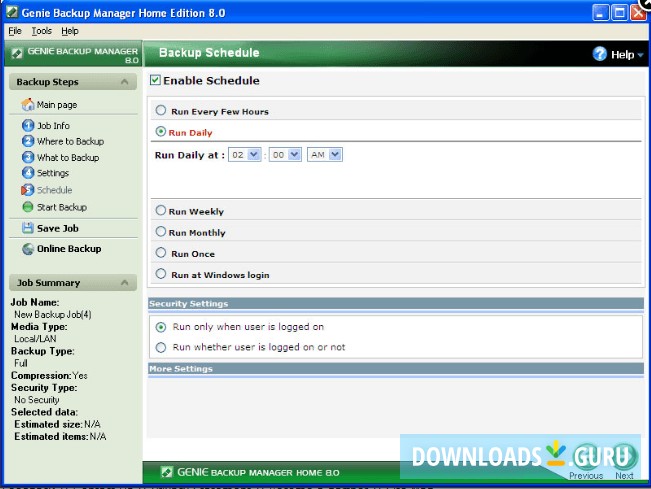Minimize the Genie Backup Manager window
The image size is (651, 489).
[x=600, y=13]
